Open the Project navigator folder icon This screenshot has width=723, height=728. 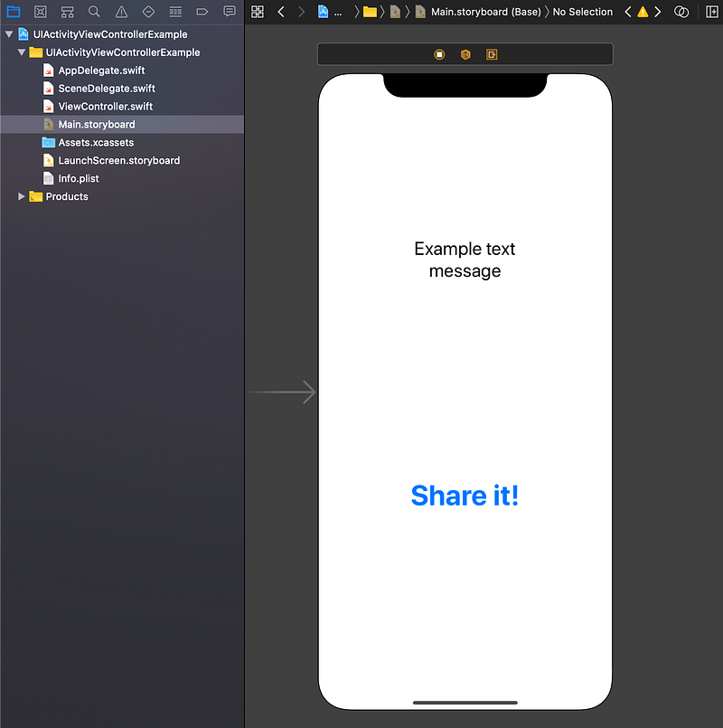(x=14, y=12)
